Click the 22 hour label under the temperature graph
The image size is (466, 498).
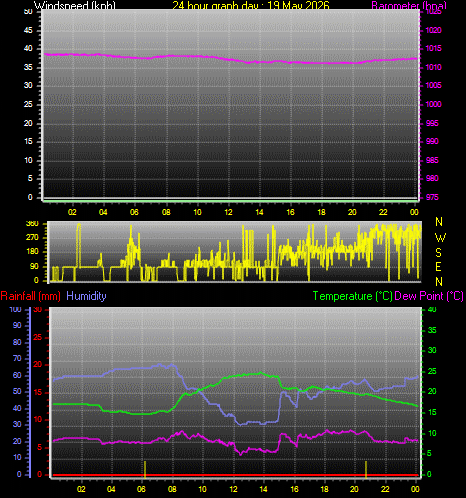click(x=385, y=489)
